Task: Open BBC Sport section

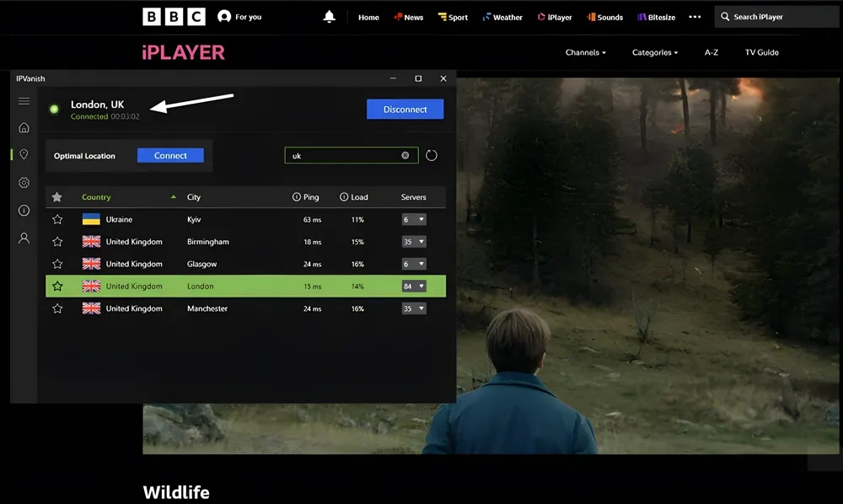Action: coord(453,17)
